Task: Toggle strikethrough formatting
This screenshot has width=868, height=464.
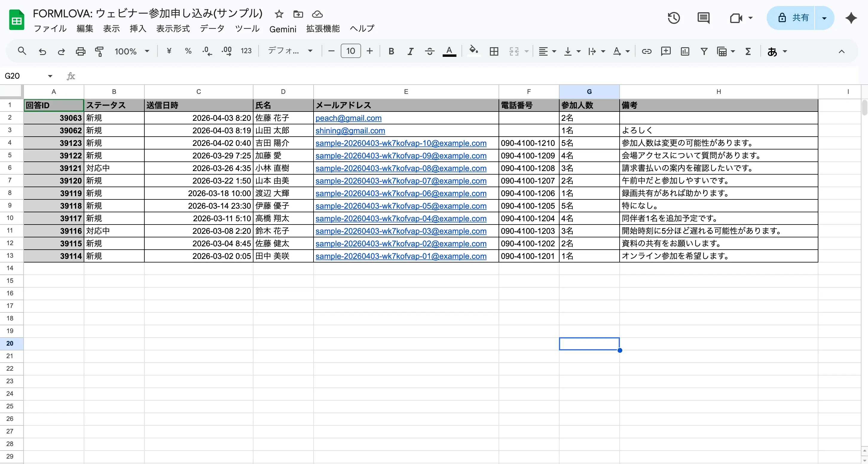Action: pyautogui.click(x=430, y=51)
